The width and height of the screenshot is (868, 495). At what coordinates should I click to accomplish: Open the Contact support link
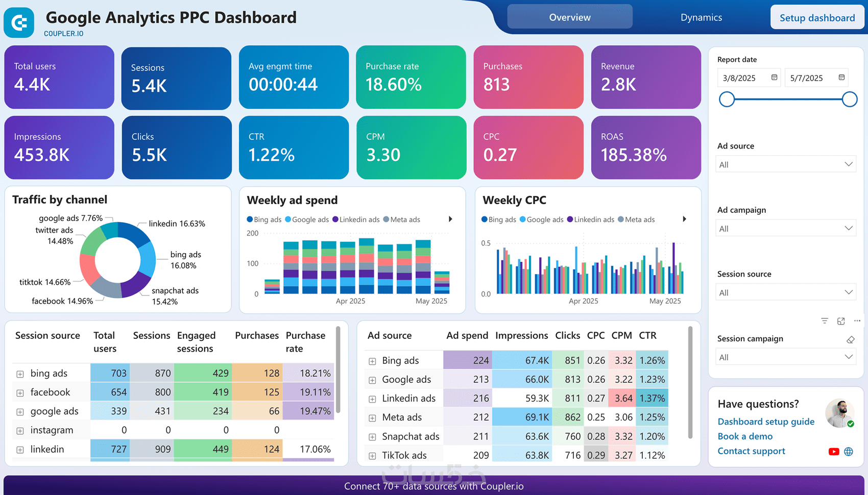pyautogui.click(x=751, y=451)
